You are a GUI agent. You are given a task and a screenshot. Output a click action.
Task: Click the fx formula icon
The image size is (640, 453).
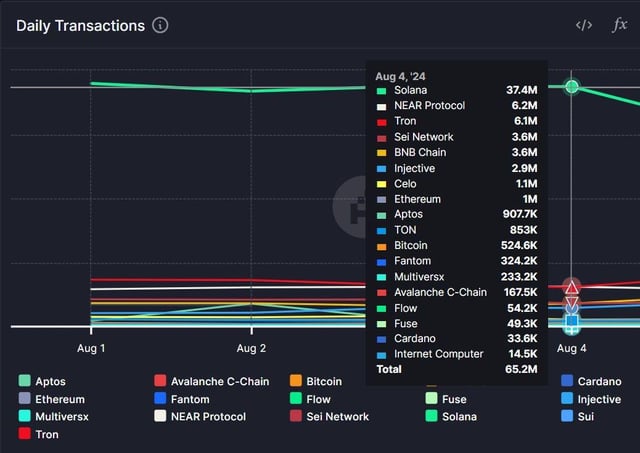(x=619, y=25)
